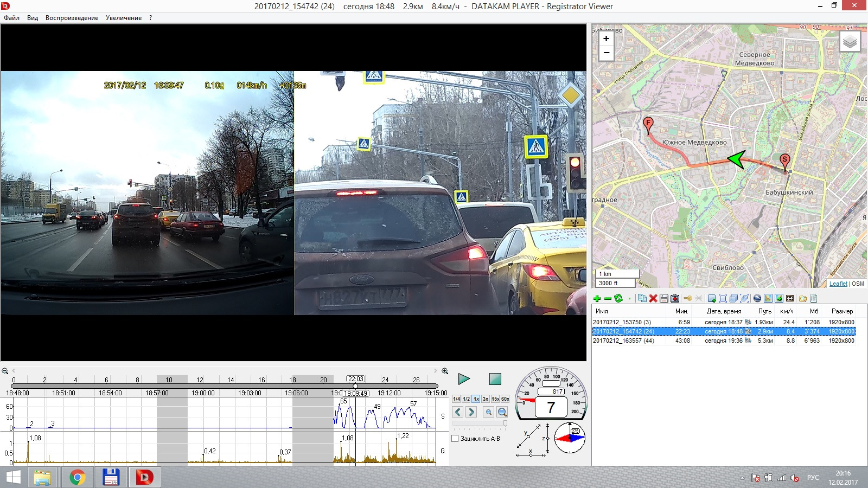This screenshot has height=488, width=868.
Task: Open the folder icon in the file toolbar
Action: (x=803, y=299)
